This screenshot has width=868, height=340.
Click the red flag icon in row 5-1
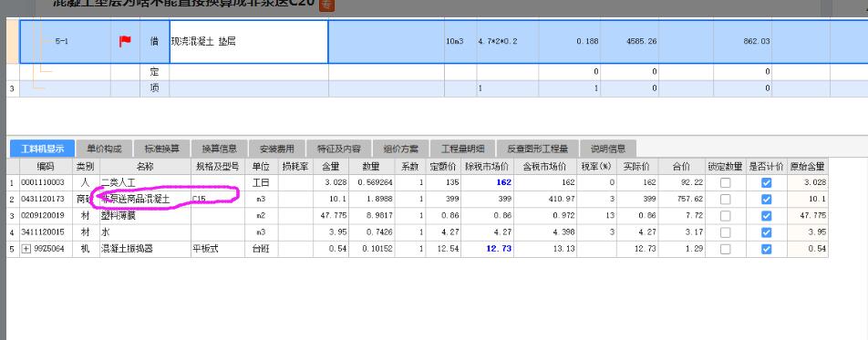click(x=125, y=41)
